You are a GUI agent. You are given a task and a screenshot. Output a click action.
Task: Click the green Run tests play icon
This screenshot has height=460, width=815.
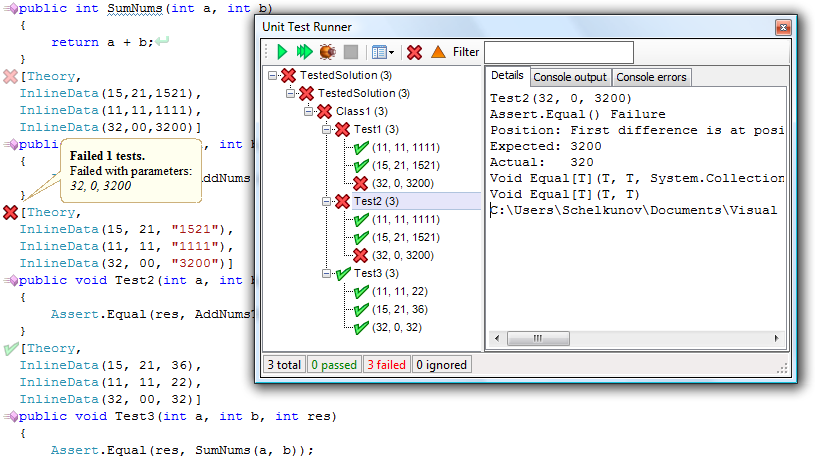283,52
